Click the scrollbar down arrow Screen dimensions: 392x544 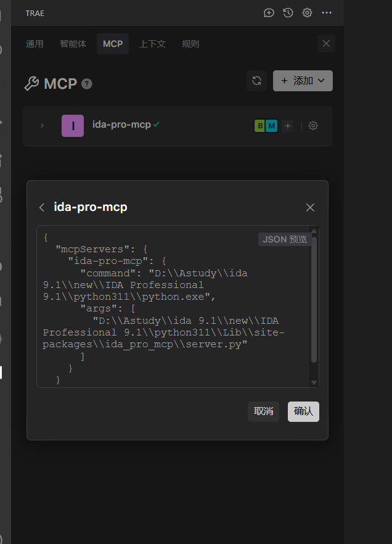314,382
